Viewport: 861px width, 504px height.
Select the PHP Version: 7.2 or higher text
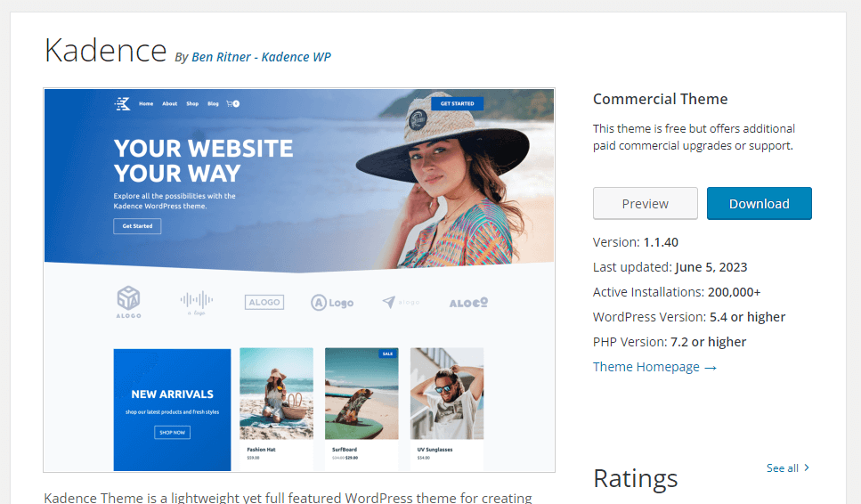click(670, 342)
